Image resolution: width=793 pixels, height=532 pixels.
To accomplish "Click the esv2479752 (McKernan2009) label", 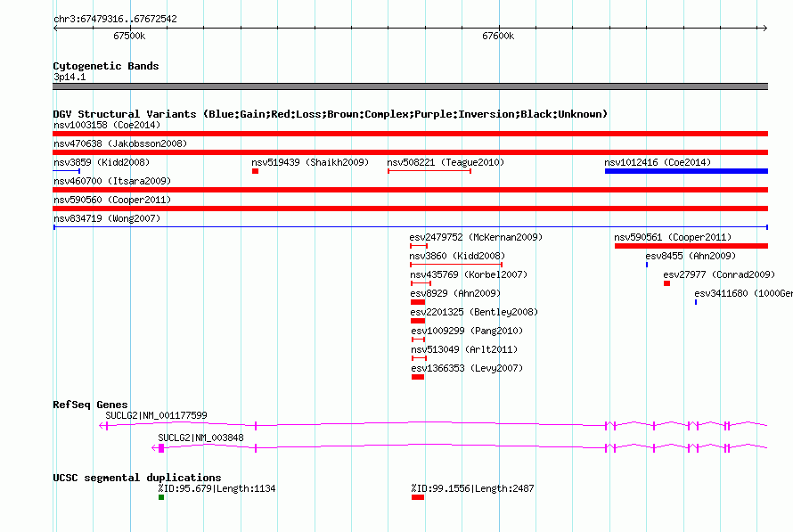I will (x=476, y=237).
